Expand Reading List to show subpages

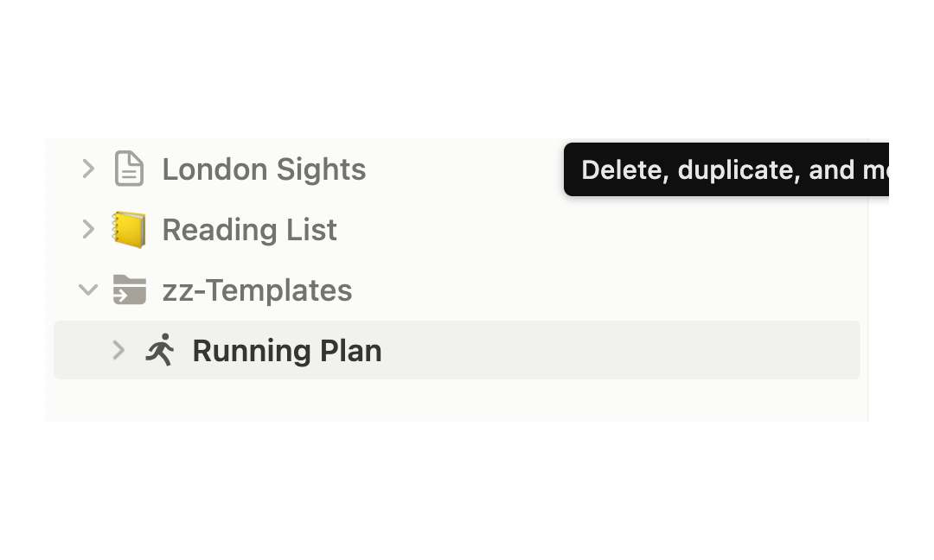87,229
